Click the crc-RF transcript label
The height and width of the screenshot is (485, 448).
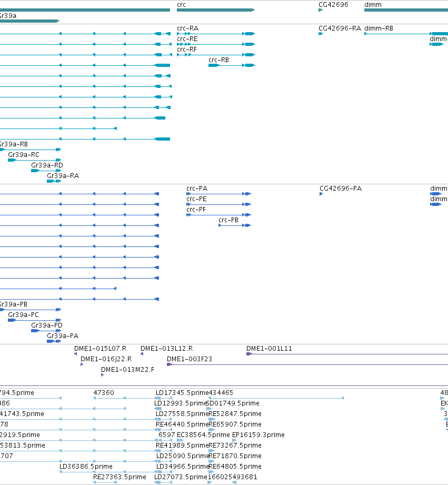coord(187,50)
